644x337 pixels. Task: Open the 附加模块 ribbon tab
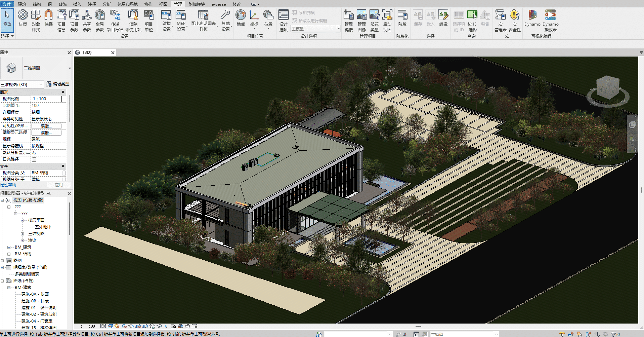coord(197,4)
